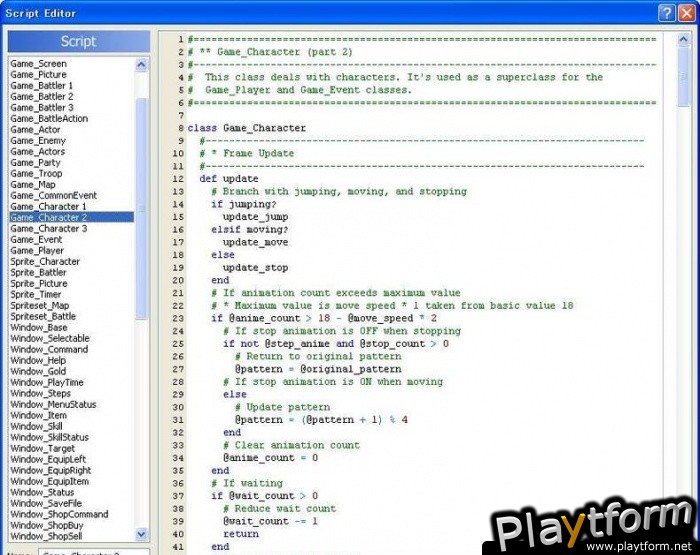
Task: Click script list scroll down arrow
Action: pos(141,534)
